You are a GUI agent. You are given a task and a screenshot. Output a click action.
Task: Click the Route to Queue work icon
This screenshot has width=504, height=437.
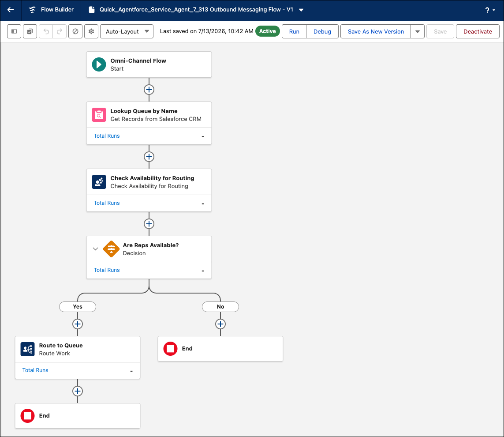(x=28, y=349)
